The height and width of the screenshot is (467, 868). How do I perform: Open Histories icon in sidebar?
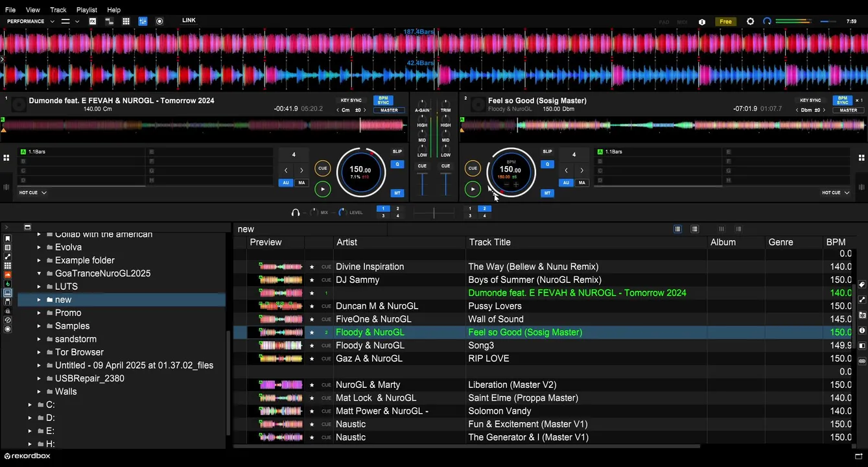[8, 320]
